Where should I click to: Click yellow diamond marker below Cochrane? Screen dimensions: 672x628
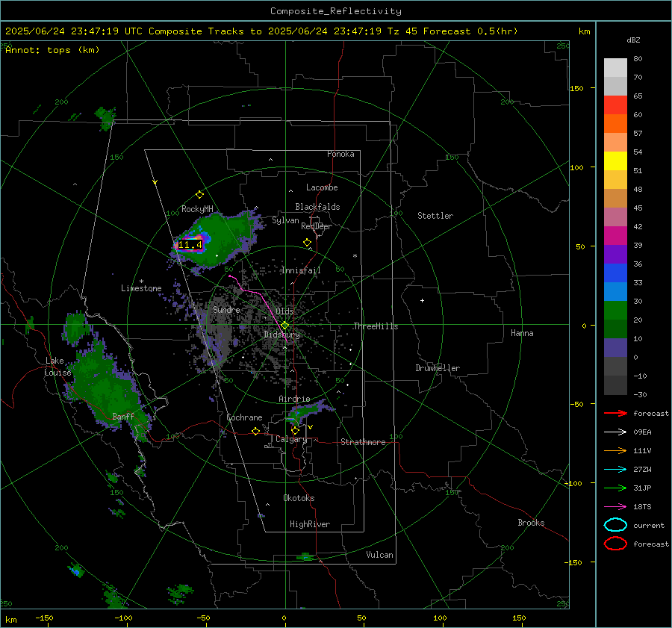tap(255, 432)
